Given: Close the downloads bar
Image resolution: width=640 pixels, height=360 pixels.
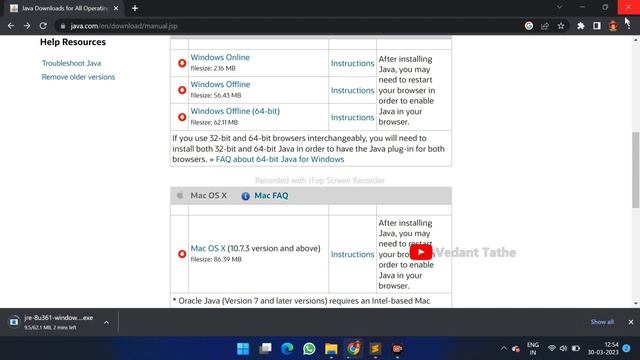Looking at the screenshot, I should [631, 322].
